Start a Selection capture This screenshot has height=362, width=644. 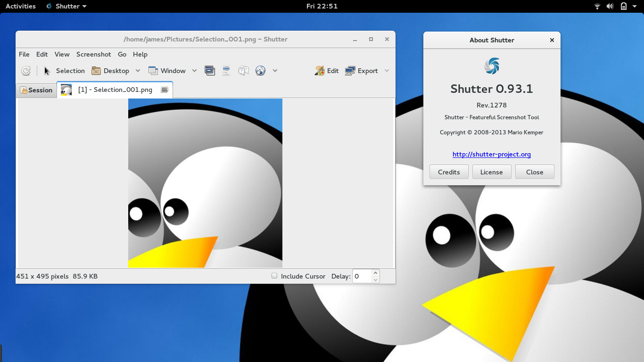point(64,71)
